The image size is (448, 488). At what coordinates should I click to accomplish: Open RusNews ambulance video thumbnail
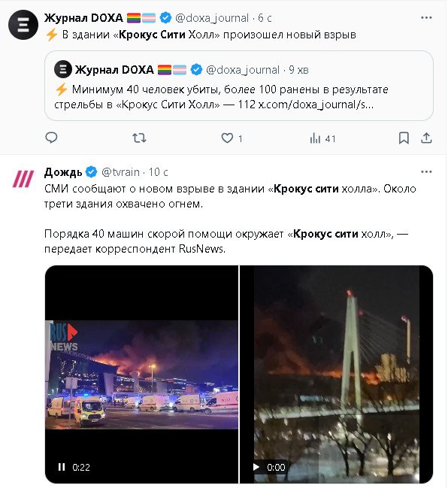pos(141,374)
